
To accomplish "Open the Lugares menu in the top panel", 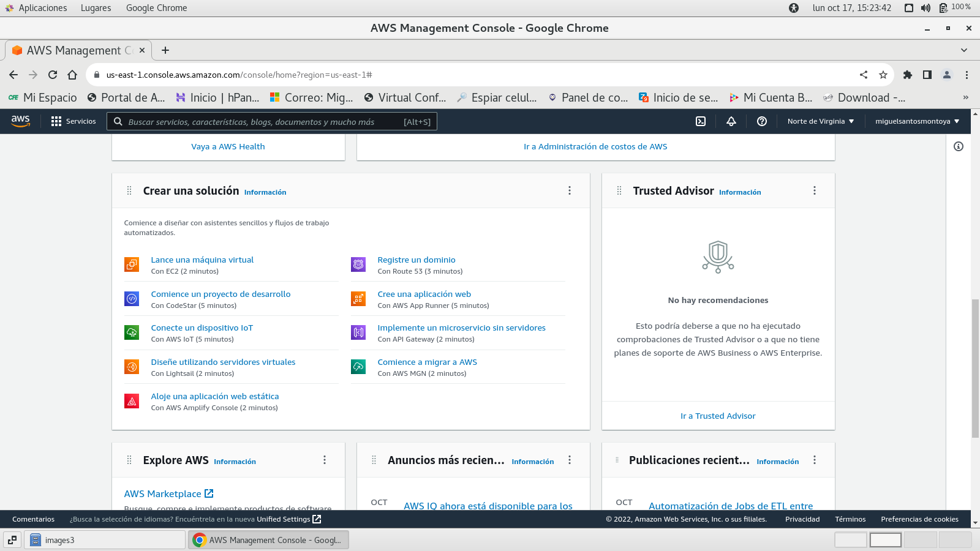I will click(96, 8).
